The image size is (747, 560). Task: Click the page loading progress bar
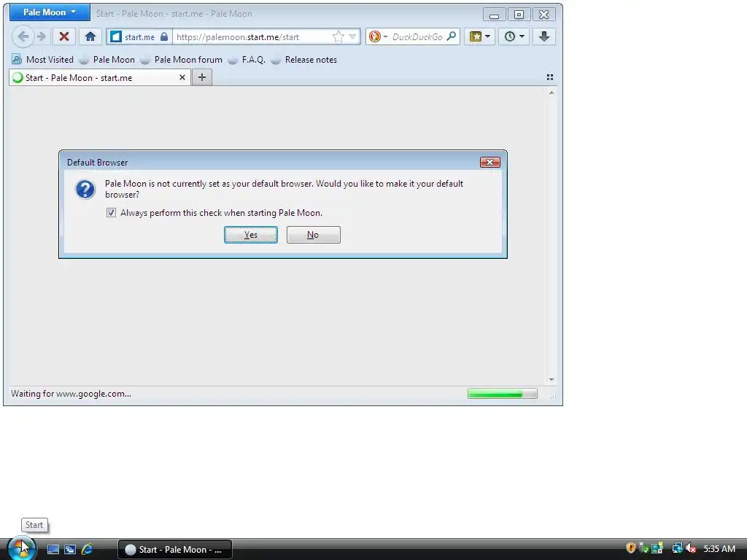[502, 393]
